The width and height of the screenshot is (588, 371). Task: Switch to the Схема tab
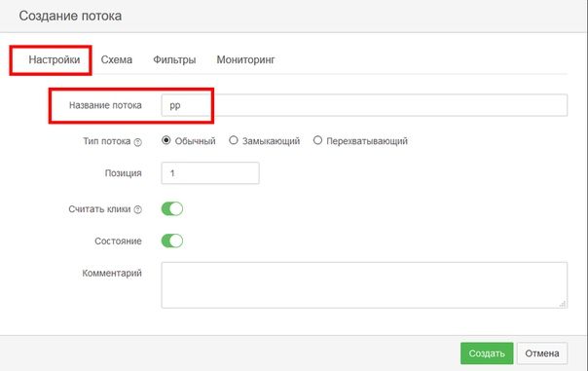[117, 59]
